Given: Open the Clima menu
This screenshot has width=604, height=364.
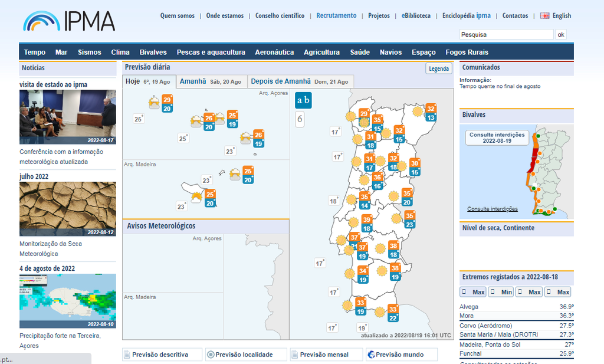Looking at the screenshot, I should coord(120,53).
